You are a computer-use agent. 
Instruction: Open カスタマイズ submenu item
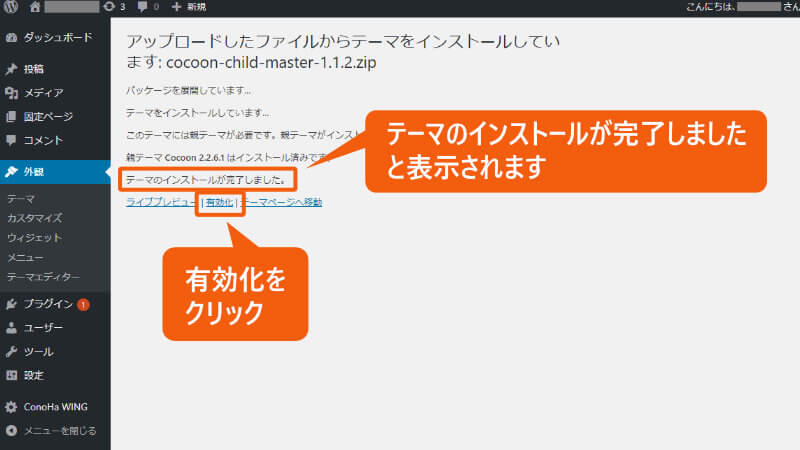pyautogui.click(x=34, y=218)
